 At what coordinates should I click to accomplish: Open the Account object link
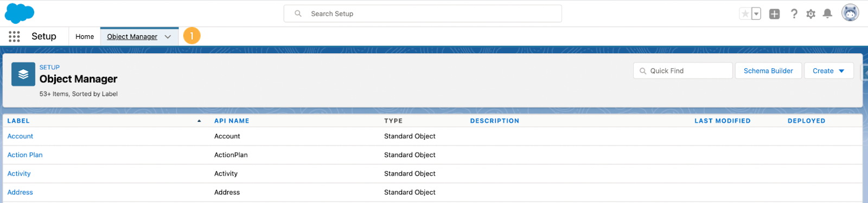(20, 136)
